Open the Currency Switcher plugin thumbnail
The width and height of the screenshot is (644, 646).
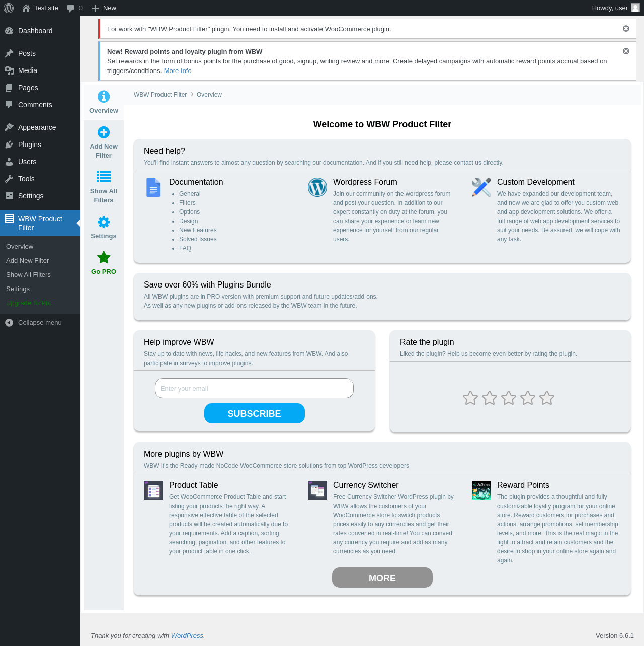point(317,490)
